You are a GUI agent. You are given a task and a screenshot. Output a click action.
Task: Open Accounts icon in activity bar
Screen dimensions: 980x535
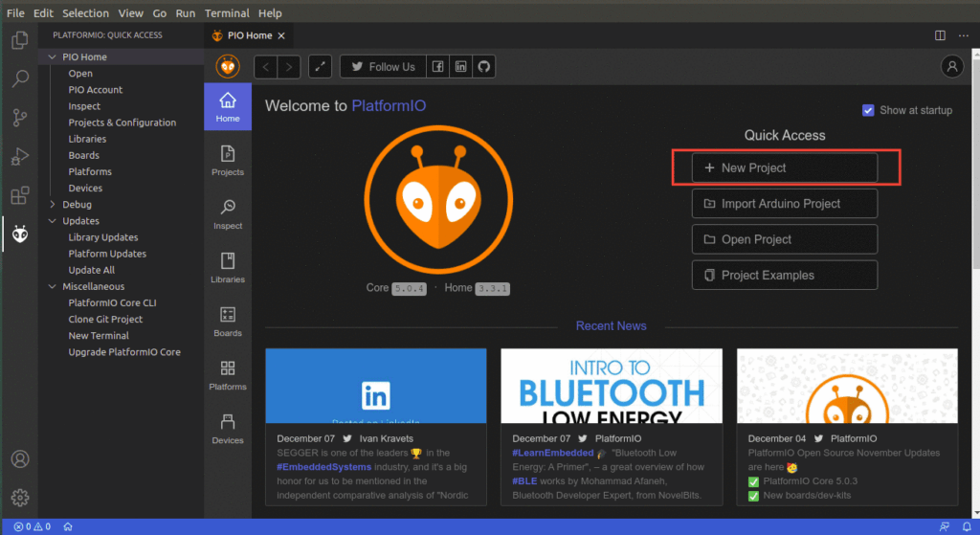pyautogui.click(x=20, y=459)
